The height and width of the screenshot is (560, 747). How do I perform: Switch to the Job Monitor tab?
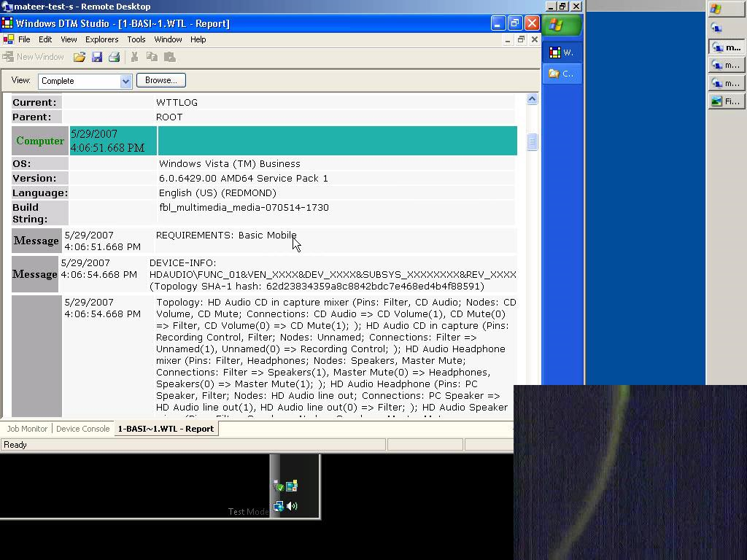point(27,429)
